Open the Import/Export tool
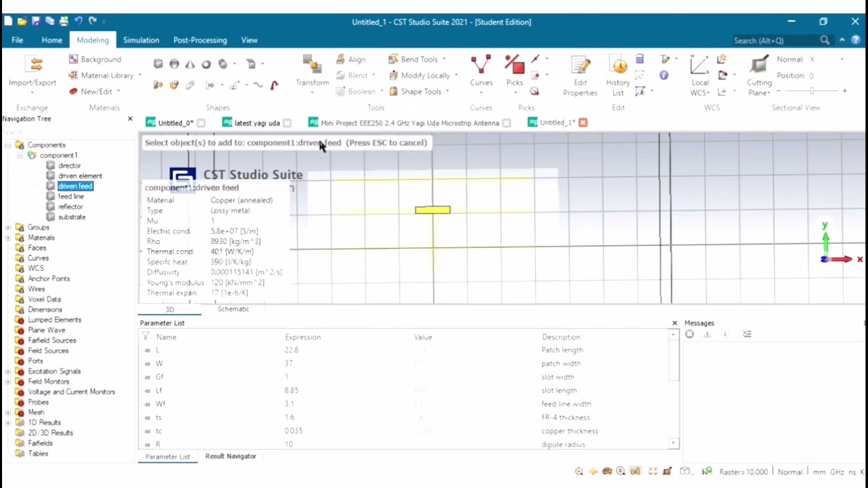Screen dimensions: 868x488 pyautogui.click(x=33, y=72)
